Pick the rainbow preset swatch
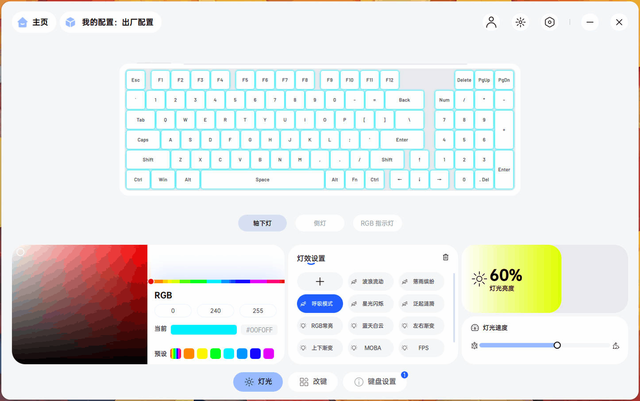640x401 pixels. [x=176, y=354]
